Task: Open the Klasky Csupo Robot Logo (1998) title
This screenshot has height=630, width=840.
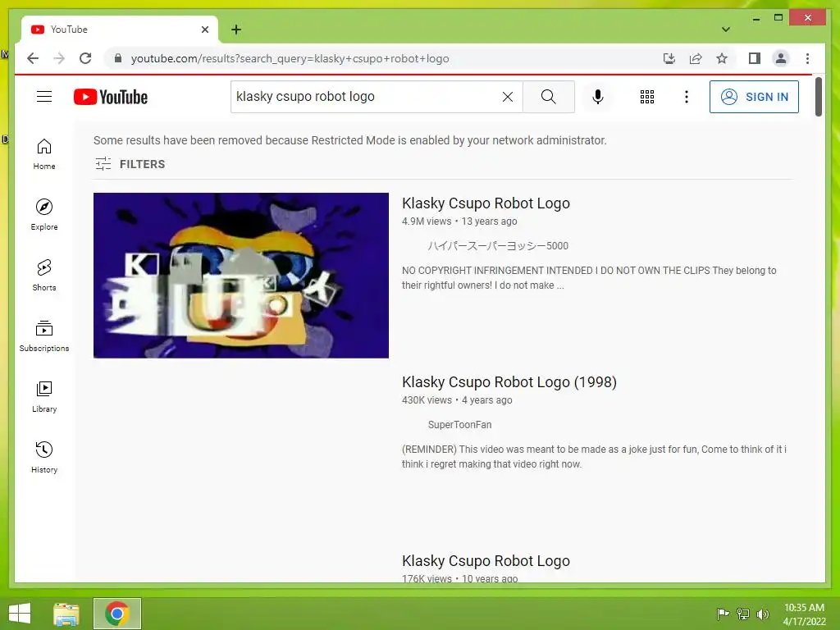Action: point(509,382)
